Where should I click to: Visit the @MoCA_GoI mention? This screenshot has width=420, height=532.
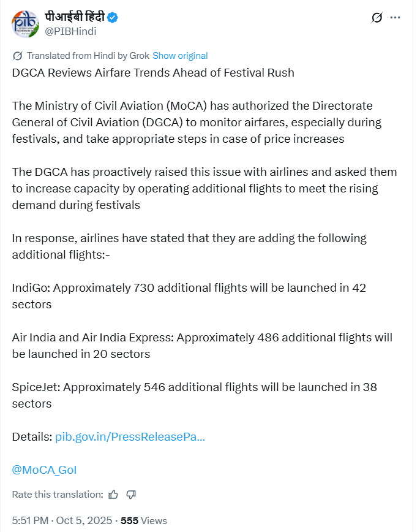(44, 470)
